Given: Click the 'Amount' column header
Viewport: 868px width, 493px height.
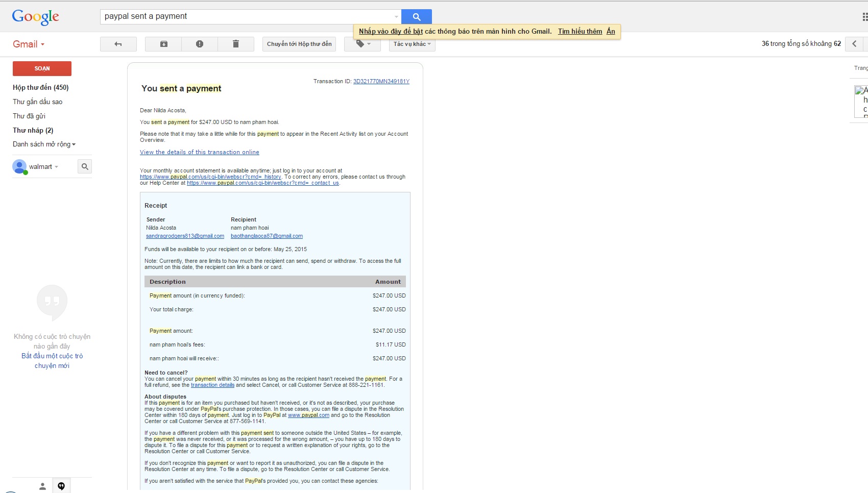Looking at the screenshot, I should click(x=388, y=282).
